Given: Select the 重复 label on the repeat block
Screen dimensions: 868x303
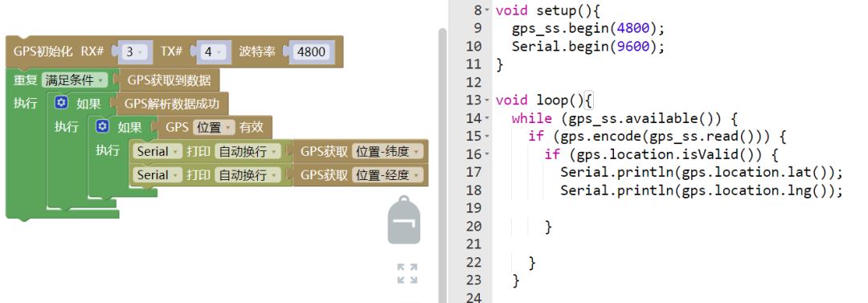Looking at the screenshot, I should coord(26,80).
